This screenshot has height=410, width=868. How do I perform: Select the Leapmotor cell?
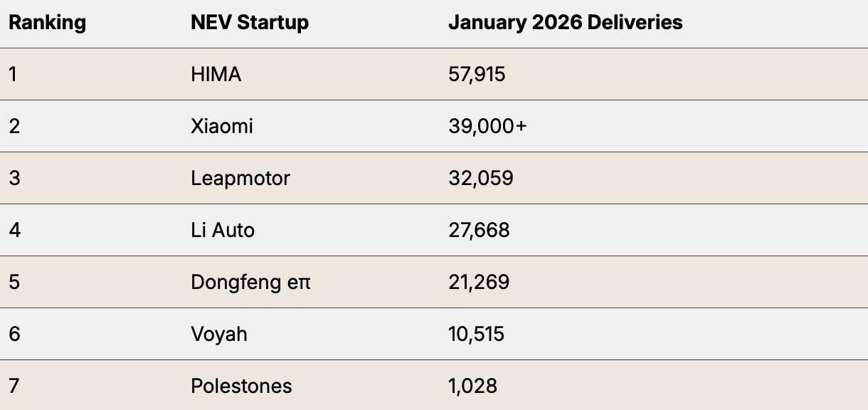[240, 178]
